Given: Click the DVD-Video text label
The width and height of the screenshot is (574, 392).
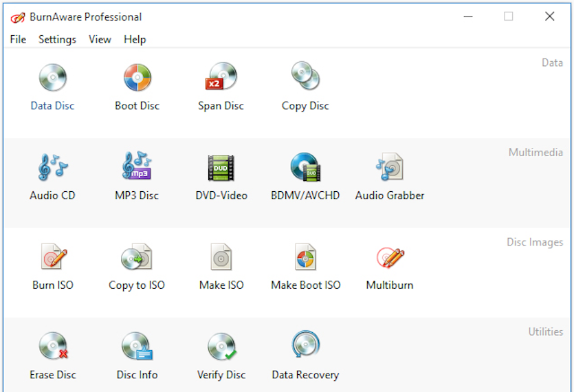Looking at the screenshot, I should click(x=221, y=195).
